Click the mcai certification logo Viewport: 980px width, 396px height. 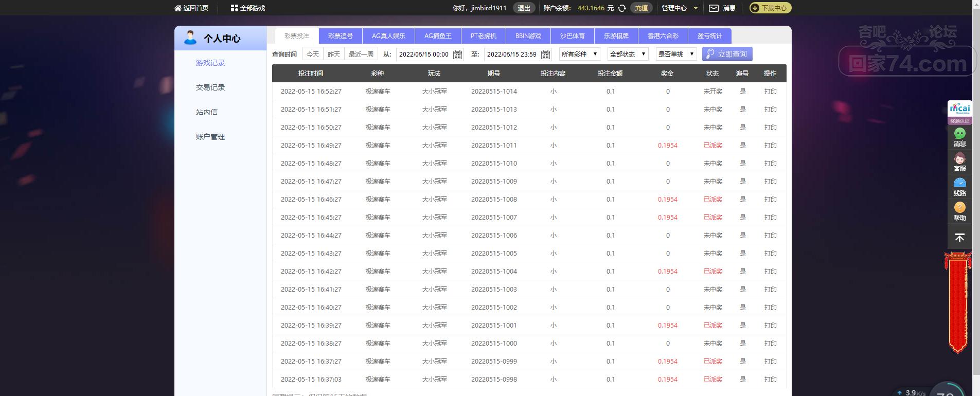pyautogui.click(x=960, y=112)
